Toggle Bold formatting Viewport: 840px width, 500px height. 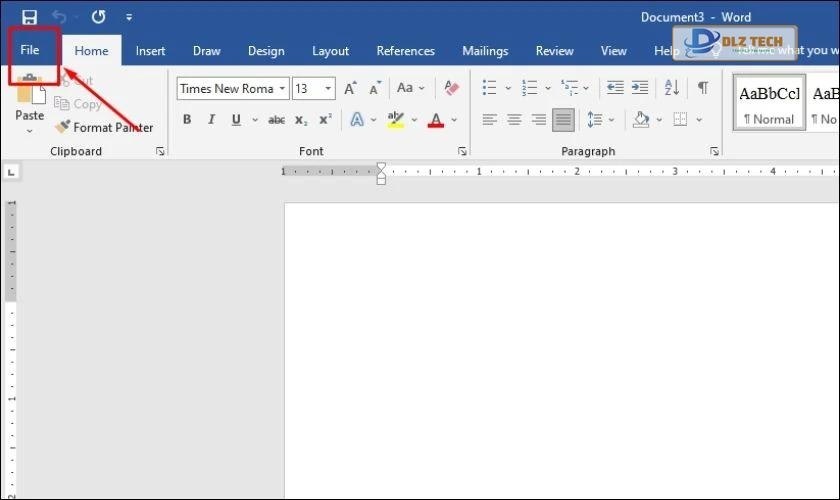point(186,120)
